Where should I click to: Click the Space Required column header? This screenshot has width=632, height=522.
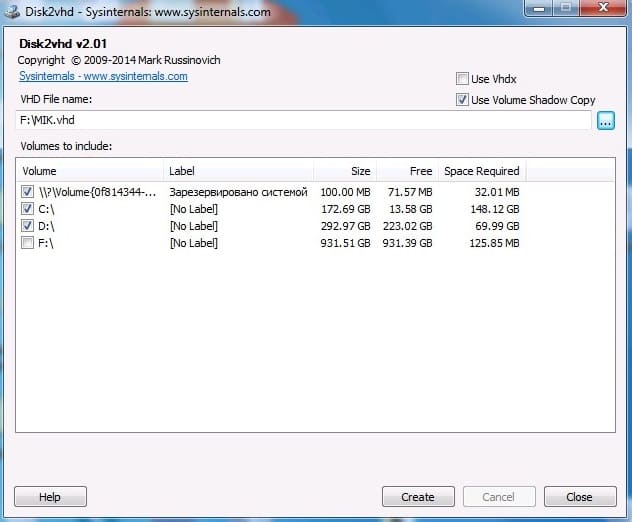[481, 171]
